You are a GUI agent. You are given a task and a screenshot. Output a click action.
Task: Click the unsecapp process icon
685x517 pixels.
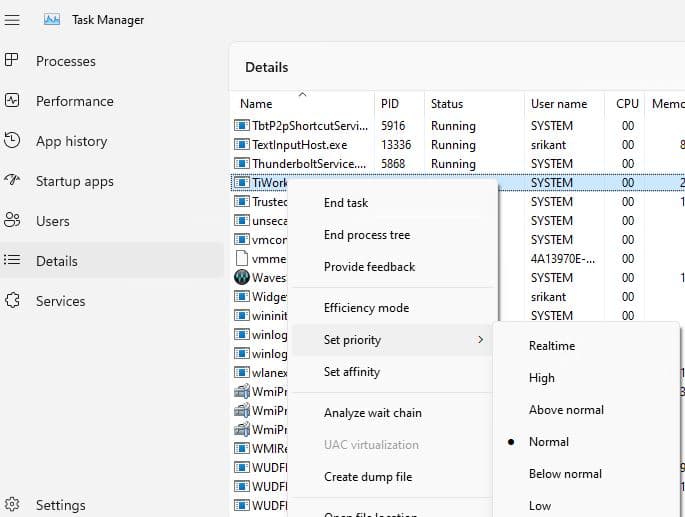[x=242, y=220]
